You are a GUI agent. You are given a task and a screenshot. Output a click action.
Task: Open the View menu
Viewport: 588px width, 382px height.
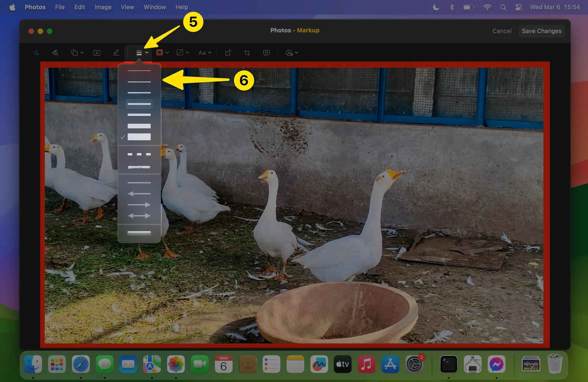[127, 7]
